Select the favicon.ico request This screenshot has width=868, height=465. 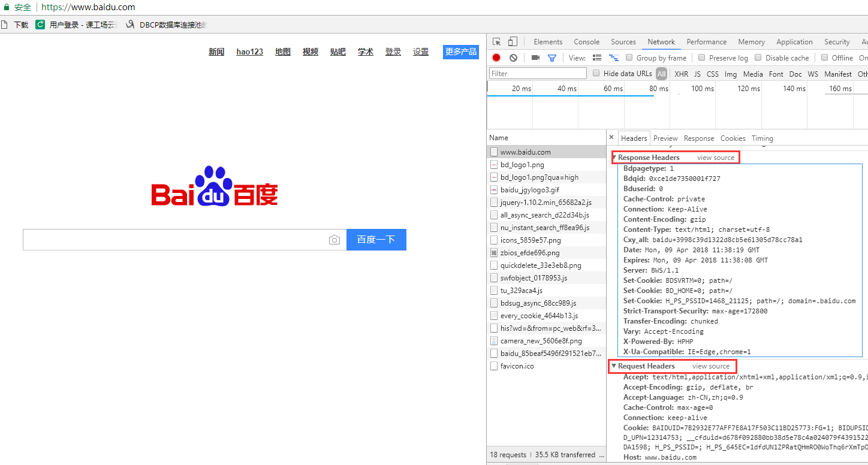[x=547, y=366]
